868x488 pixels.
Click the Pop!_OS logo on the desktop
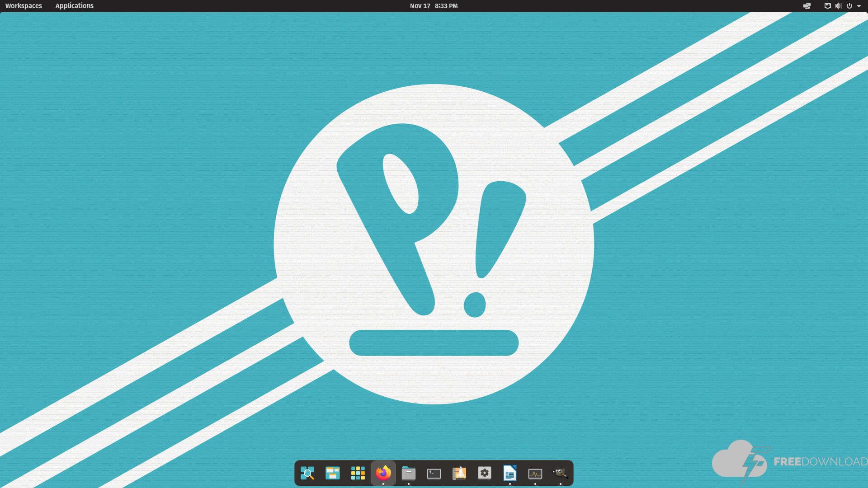pos(434,244)
